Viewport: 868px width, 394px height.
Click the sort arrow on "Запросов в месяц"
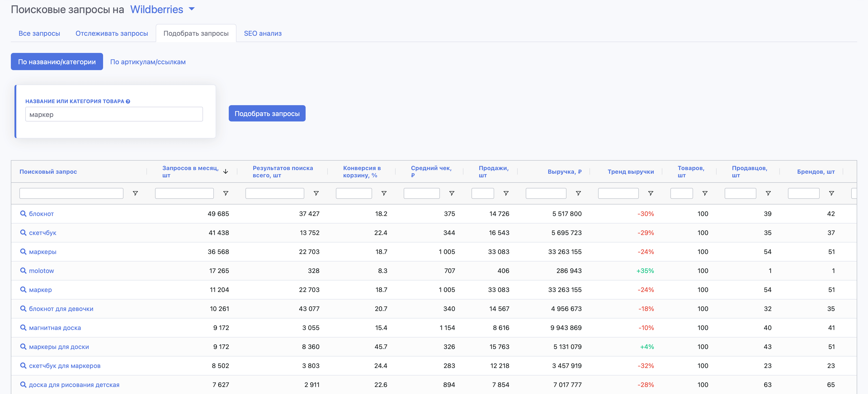click(226, 171)
